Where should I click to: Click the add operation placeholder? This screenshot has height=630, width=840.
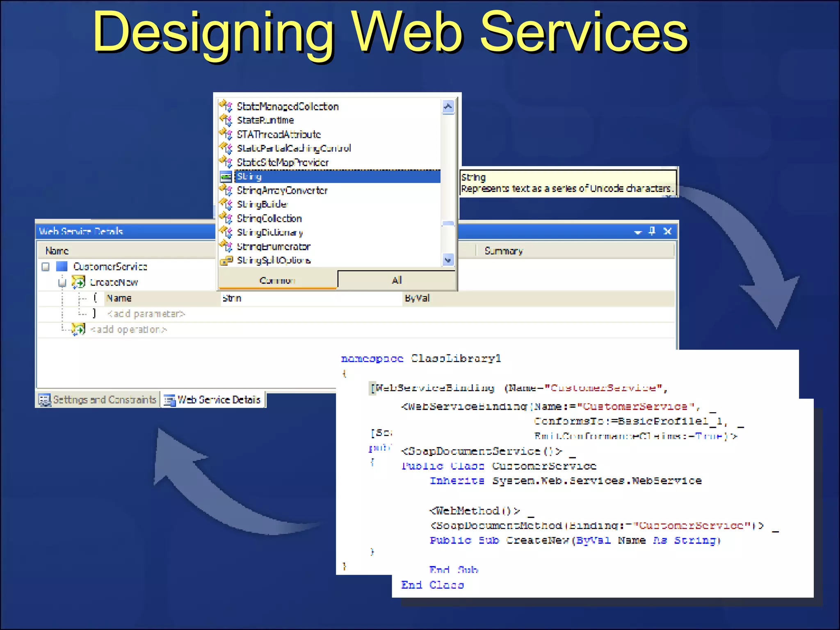click(x=129, y=329)
